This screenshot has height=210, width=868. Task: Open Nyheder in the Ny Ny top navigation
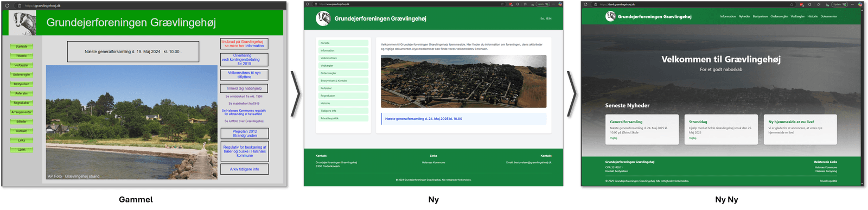pos(744,16)
